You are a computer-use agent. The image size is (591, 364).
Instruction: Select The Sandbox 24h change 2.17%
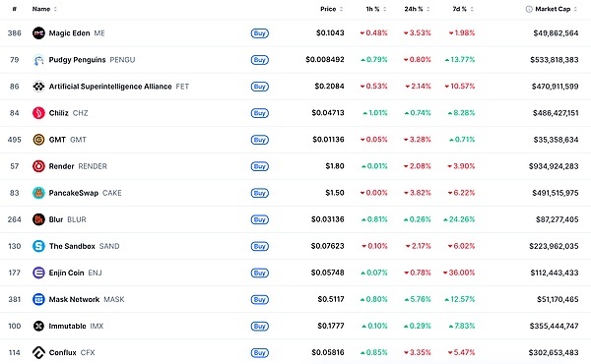click(419, 246)
